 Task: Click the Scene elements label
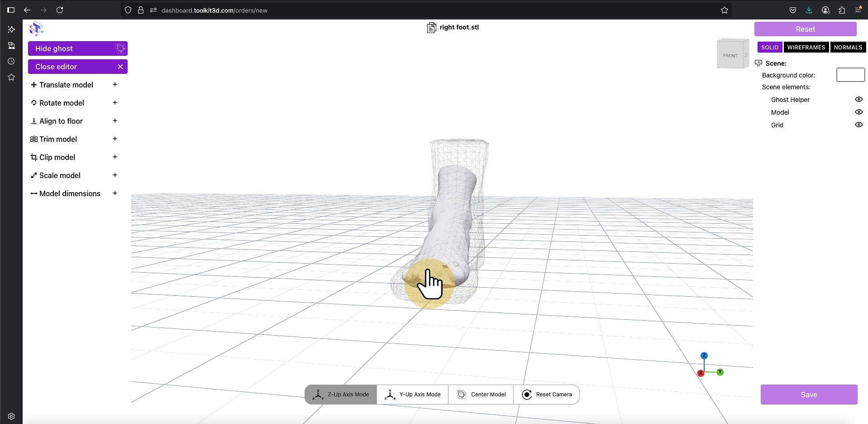click(786, 87)
